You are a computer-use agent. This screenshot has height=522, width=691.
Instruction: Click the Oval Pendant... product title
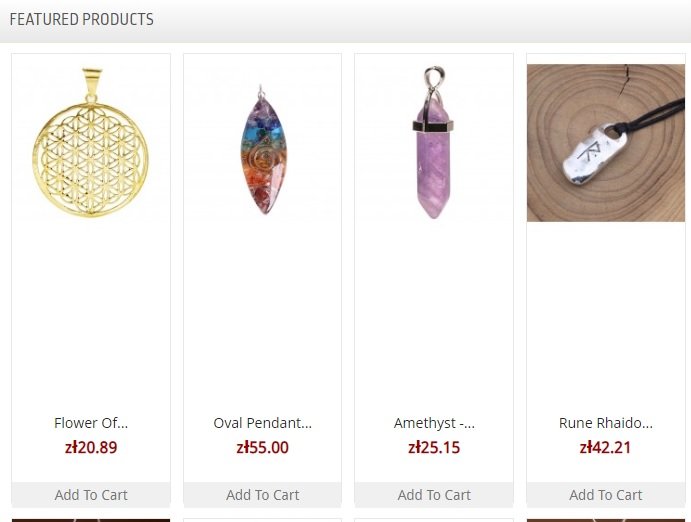(x=263, y=423)
